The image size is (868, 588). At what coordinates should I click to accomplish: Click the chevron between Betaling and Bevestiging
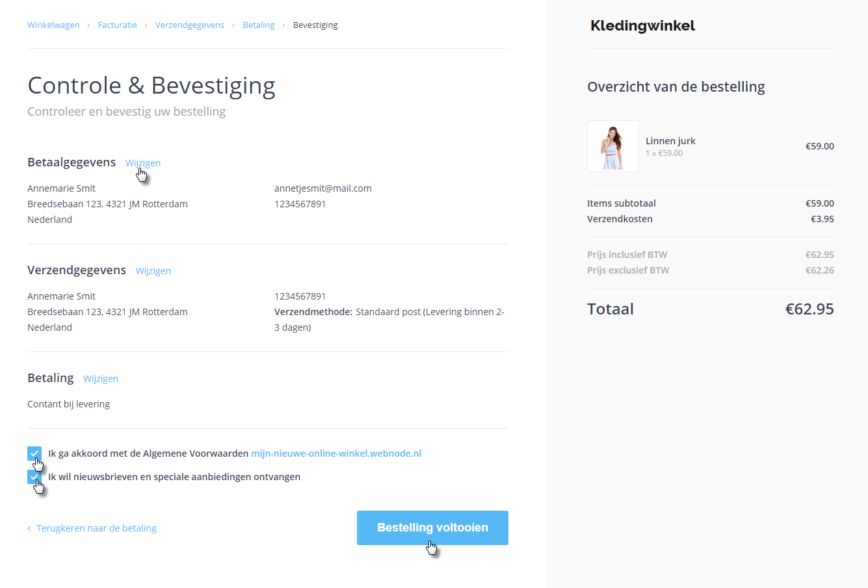point(283,25)
